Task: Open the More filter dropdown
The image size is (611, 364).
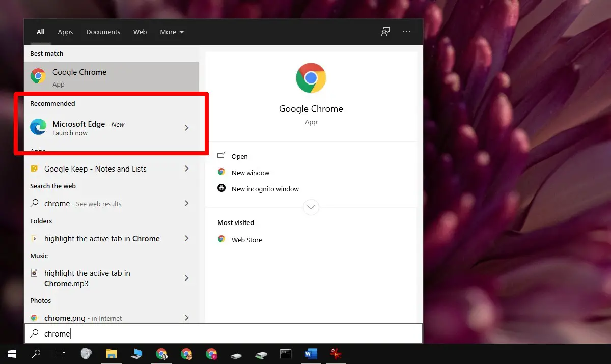Action: pos(172,32)
